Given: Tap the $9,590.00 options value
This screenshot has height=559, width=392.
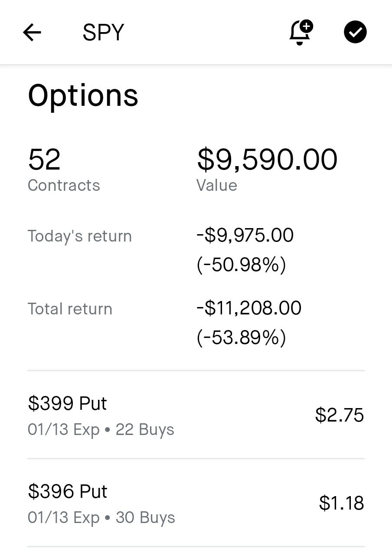Looking at the screenshot, I should [267, 159].
